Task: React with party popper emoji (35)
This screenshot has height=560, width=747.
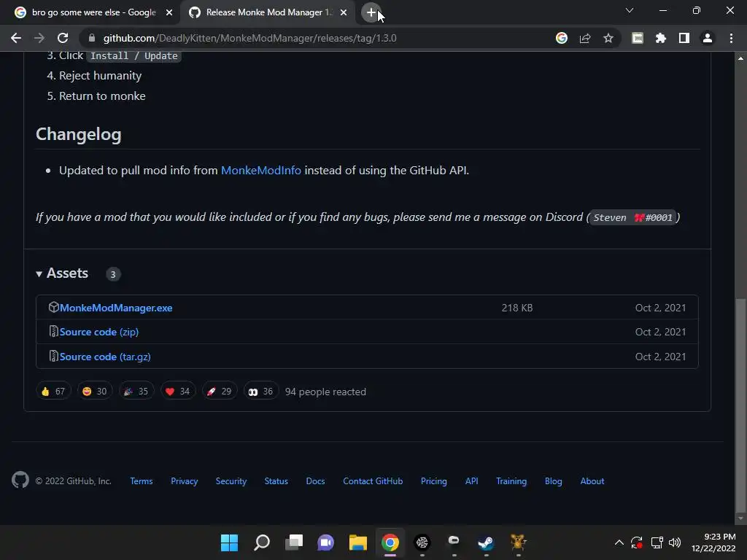Action: click(x=136, y=392)
